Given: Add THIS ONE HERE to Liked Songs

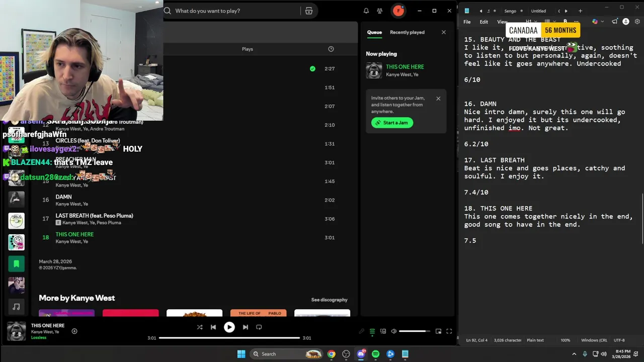Looking at the screenshot, I should (74, 331).
